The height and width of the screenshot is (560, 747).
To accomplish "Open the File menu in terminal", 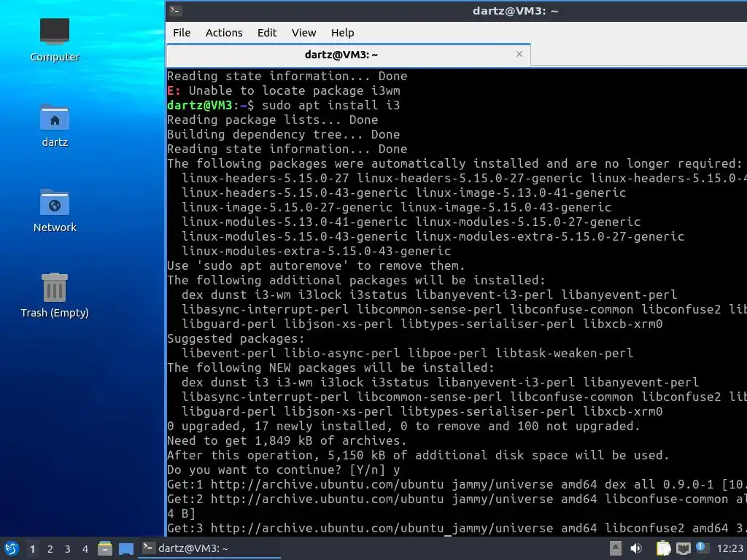I will point(182,33).
